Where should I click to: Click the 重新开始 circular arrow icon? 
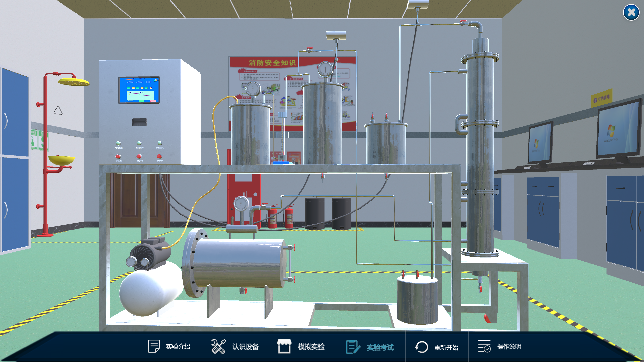coord(422,347)
